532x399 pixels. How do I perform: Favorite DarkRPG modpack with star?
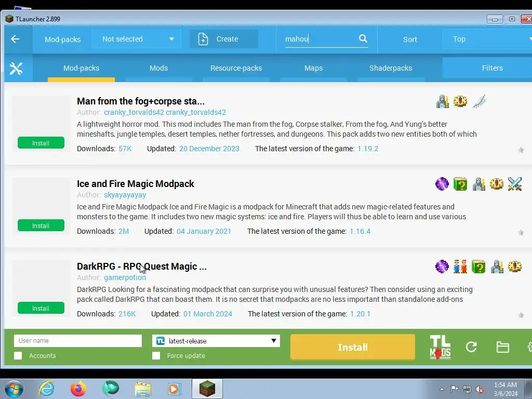(521, 315)
